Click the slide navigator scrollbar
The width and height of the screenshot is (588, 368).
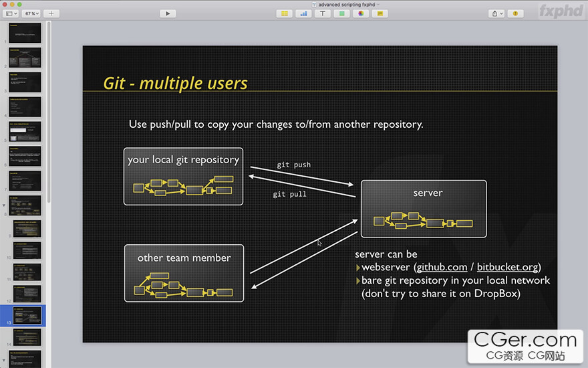(x=49, y=112)
